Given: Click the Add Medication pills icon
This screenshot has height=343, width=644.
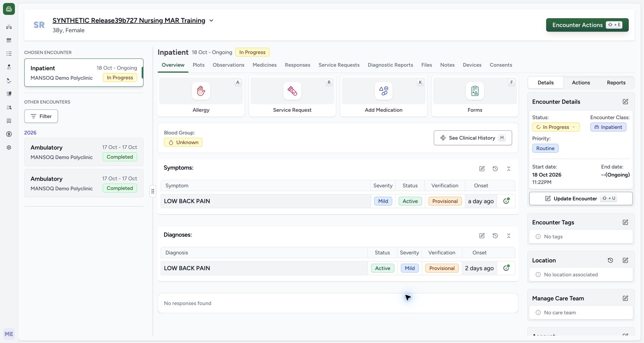Looking at the screenshot, I should 383,91.
